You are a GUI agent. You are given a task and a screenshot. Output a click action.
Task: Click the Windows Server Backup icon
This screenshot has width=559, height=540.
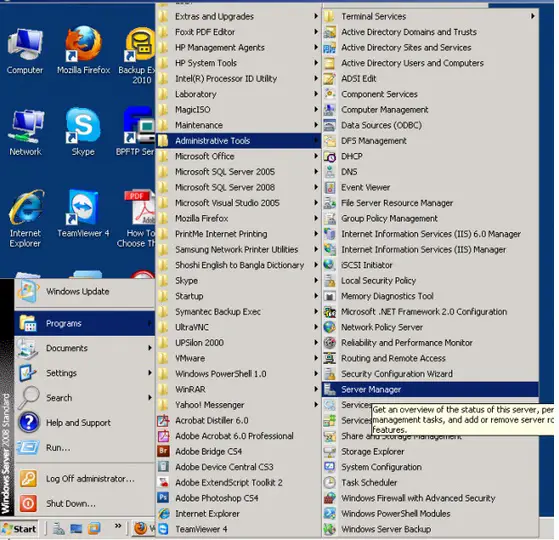[x=330, y=529]
